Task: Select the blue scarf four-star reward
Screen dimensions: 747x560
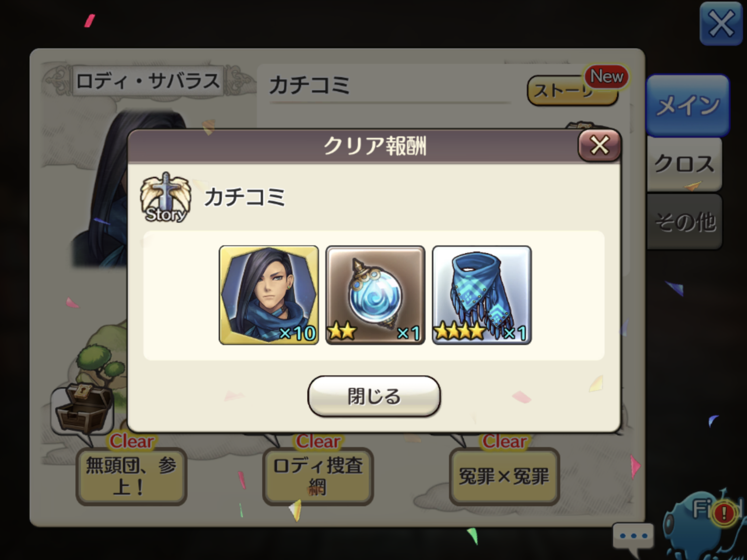Action: (482, 295)
